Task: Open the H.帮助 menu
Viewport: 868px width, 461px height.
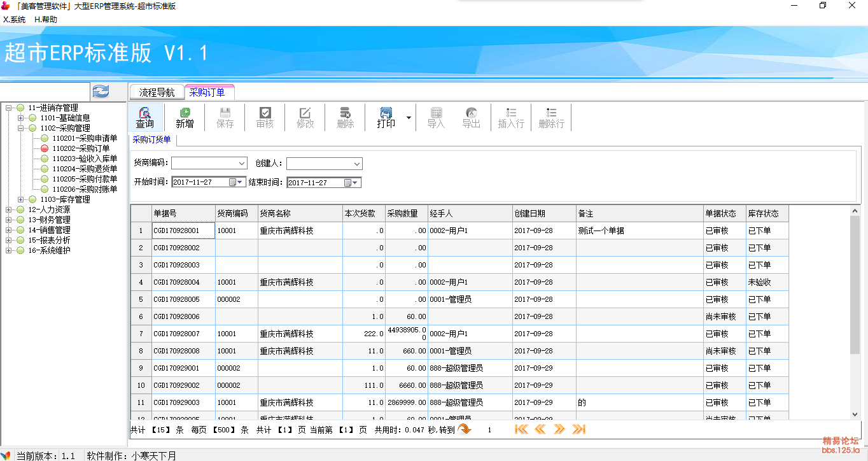Action: 46,19
